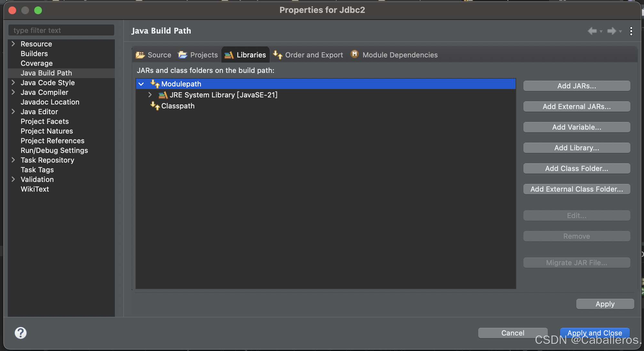Collapse the Modulepath tree node
644x351 pixels.
(x=141, y=84)
